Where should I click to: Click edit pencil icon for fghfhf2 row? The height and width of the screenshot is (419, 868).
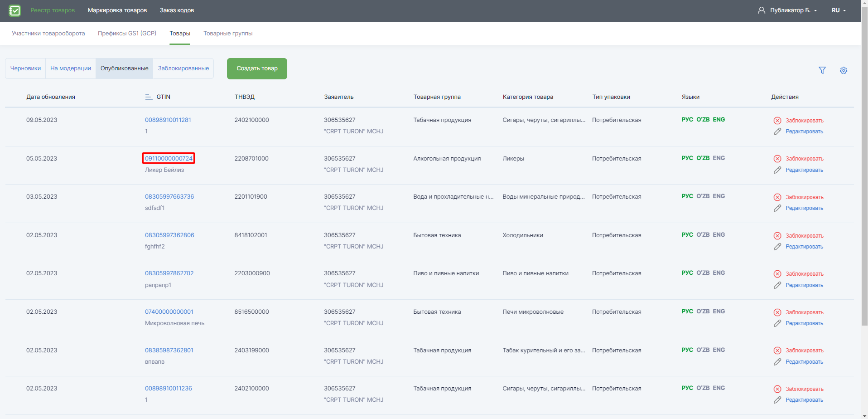point(777,247)
